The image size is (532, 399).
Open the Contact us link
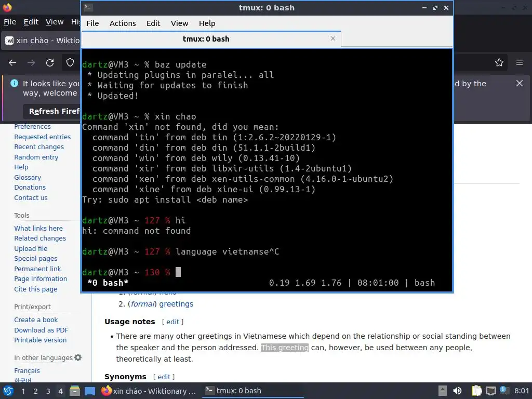pos(31,198)
